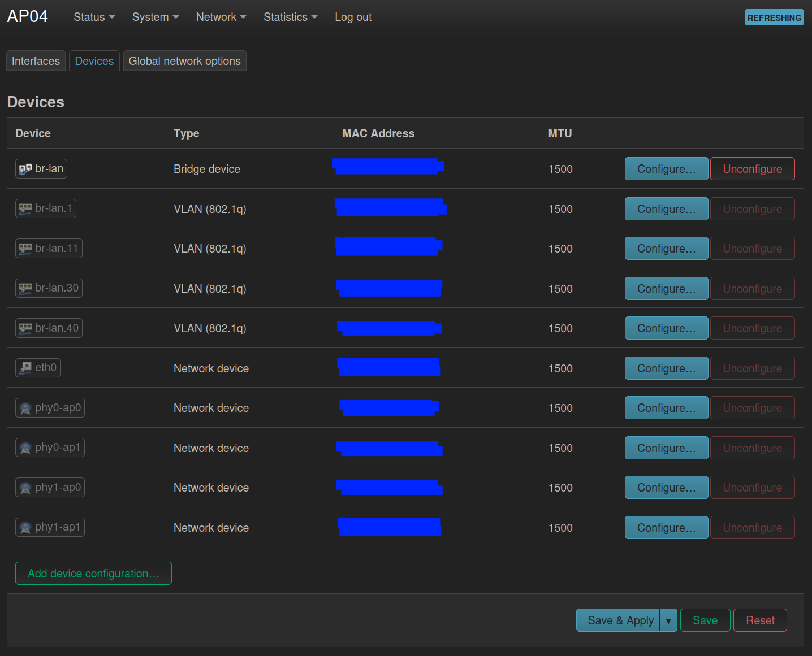Expand the Save & Apply arrow dropdown

tap(668, 620)
